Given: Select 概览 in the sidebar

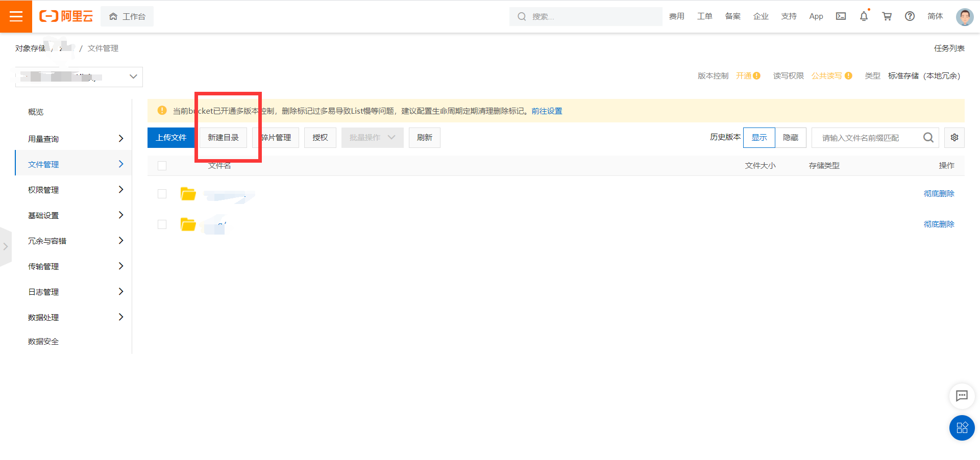Looking at the screenshot, I should coord(35,112).
